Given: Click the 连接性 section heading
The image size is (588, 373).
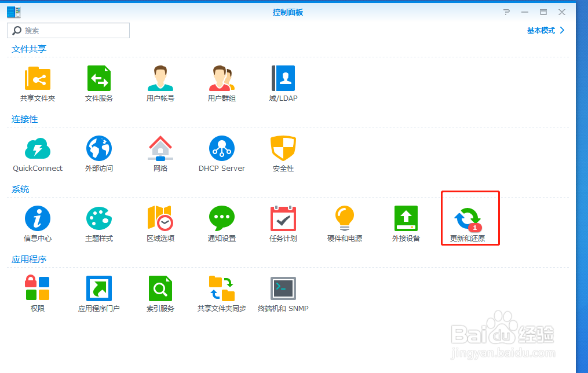Looking at the screenshot, I should coord(25,119).
